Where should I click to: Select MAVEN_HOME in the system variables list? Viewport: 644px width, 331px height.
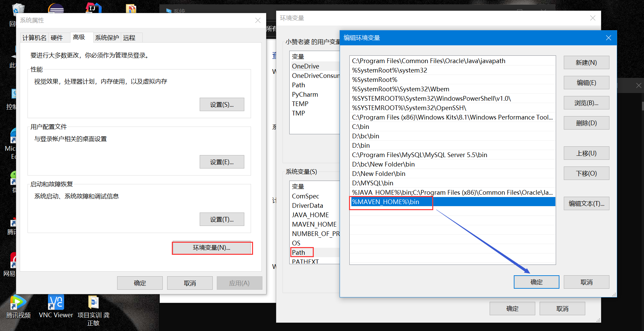click(315, 224)
